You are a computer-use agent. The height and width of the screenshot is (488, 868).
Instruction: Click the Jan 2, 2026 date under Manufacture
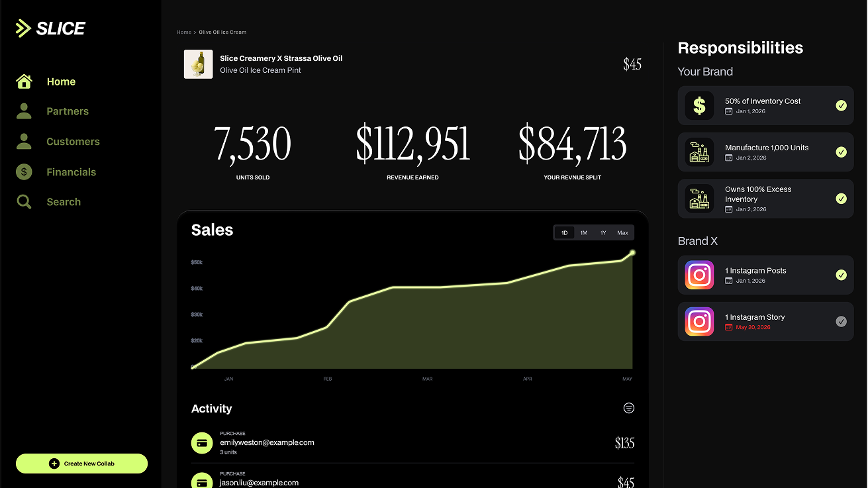click(751, 158)
